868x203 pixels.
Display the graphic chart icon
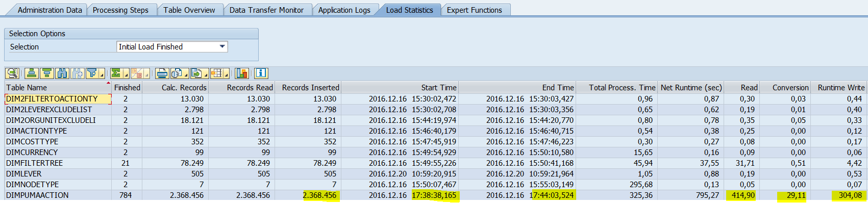tap(242, 73)
